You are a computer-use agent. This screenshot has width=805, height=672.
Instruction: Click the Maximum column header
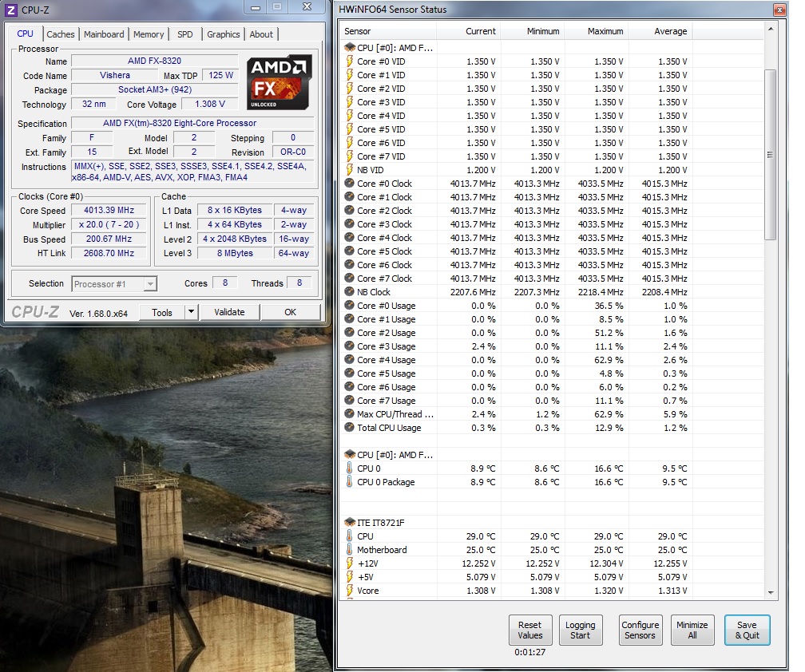pyautogui.click(x=596, y=31)
